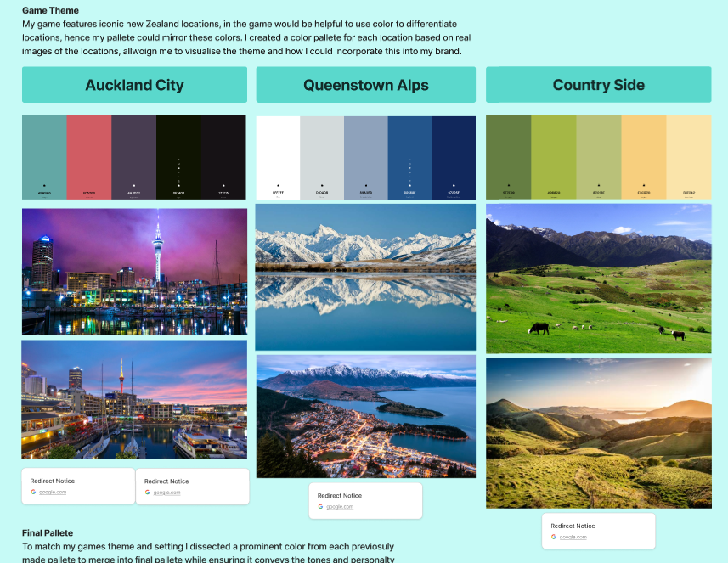Select the snowy mountains lake reflection photo
728x563 pixels.
point(365,277)
